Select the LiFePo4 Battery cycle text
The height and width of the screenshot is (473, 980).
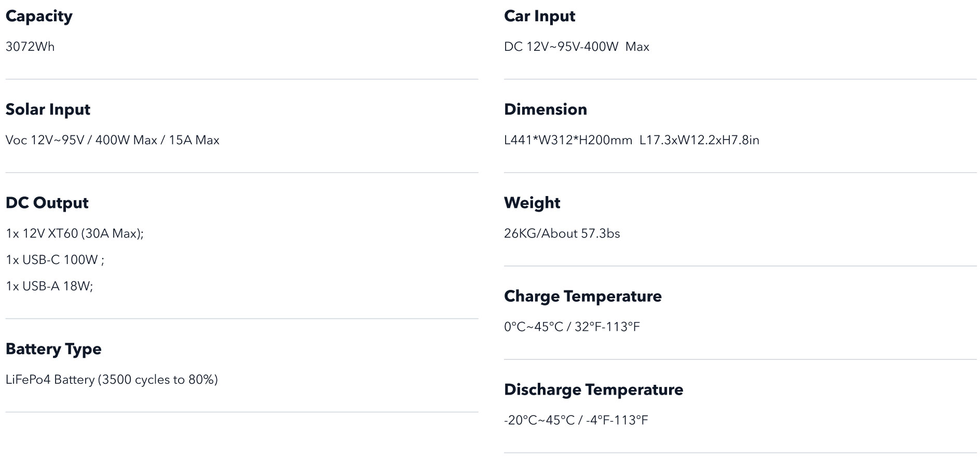tap(112, 380)
